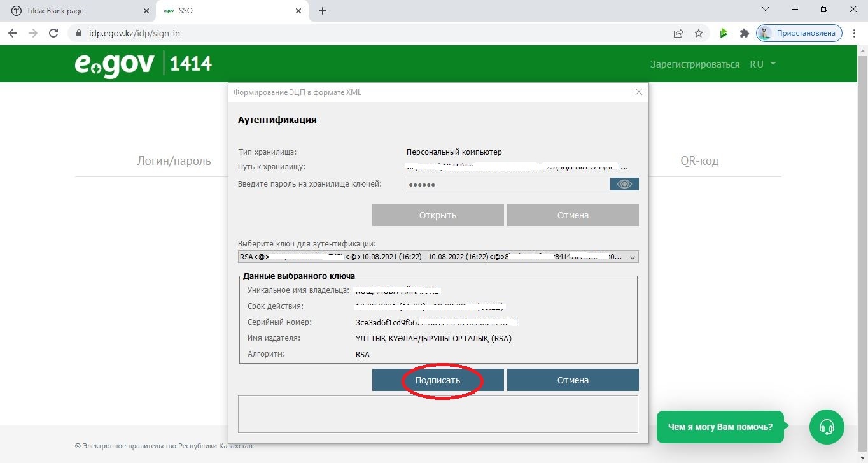
Task: Share this page icon
Action: click(678, 33)
